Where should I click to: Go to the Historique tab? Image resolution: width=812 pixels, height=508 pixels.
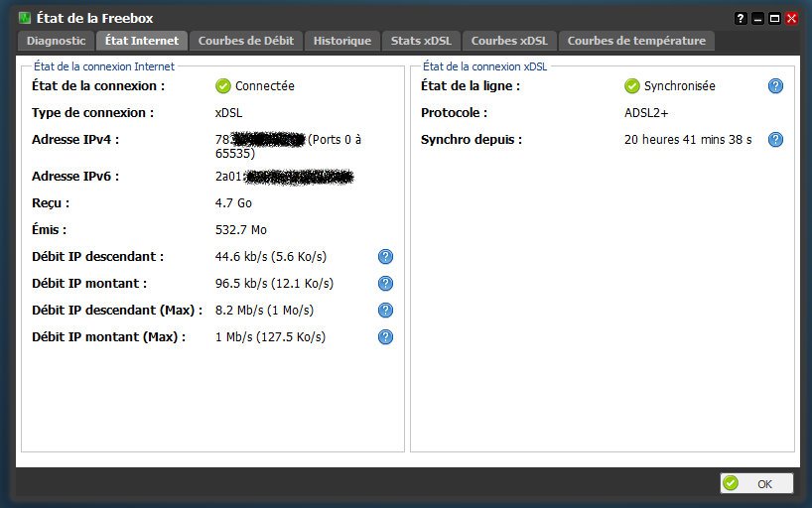tap(342, 41)
